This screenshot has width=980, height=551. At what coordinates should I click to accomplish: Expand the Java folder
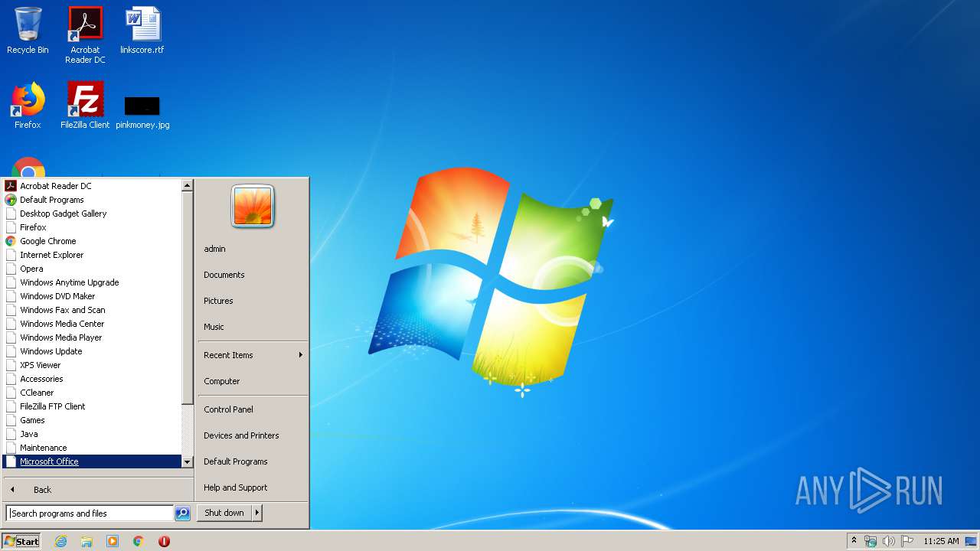[93, 434]
